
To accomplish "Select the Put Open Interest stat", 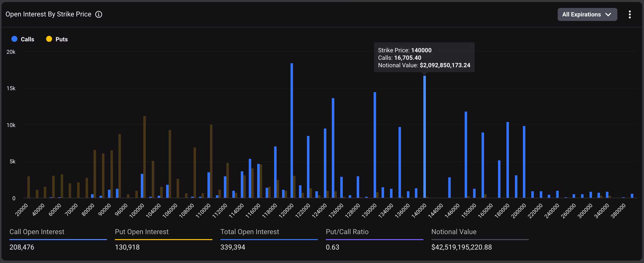I will (x=142, y=232).
